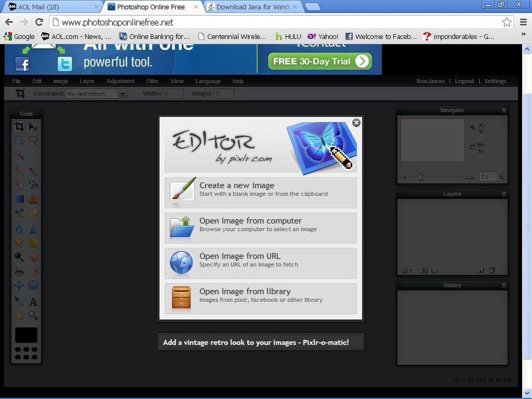Select the Sharpen cone tool
The image size is (532, 399).
(33, 229)
